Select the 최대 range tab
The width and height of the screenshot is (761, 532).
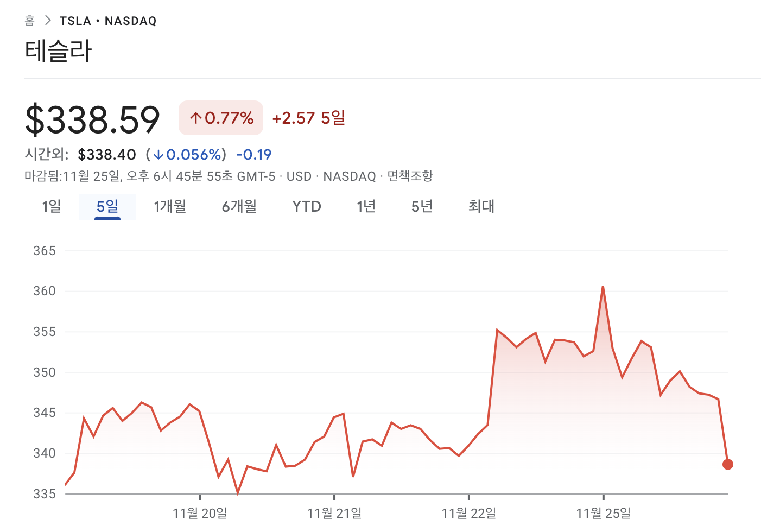click(481, 207)
